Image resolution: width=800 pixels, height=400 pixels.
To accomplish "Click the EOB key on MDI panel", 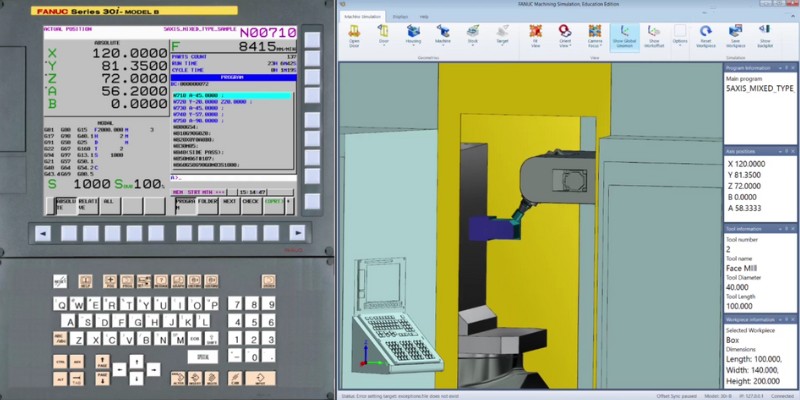I will pos(194,338).
